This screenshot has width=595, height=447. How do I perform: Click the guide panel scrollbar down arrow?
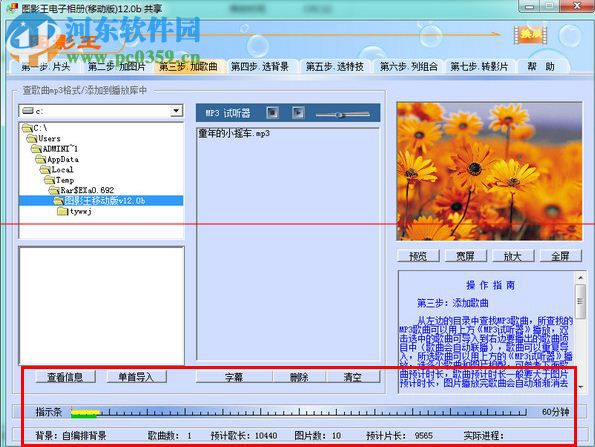(x=581, y=387)
